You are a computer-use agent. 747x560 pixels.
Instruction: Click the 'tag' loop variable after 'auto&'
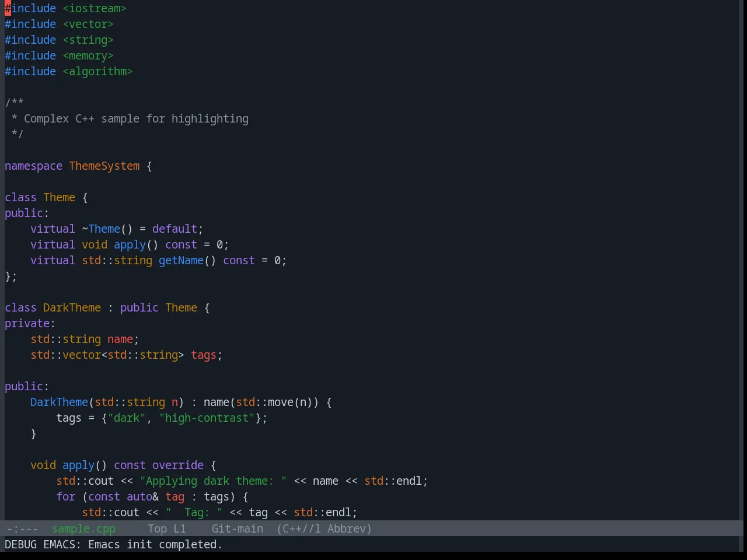(x=174, y=496)
